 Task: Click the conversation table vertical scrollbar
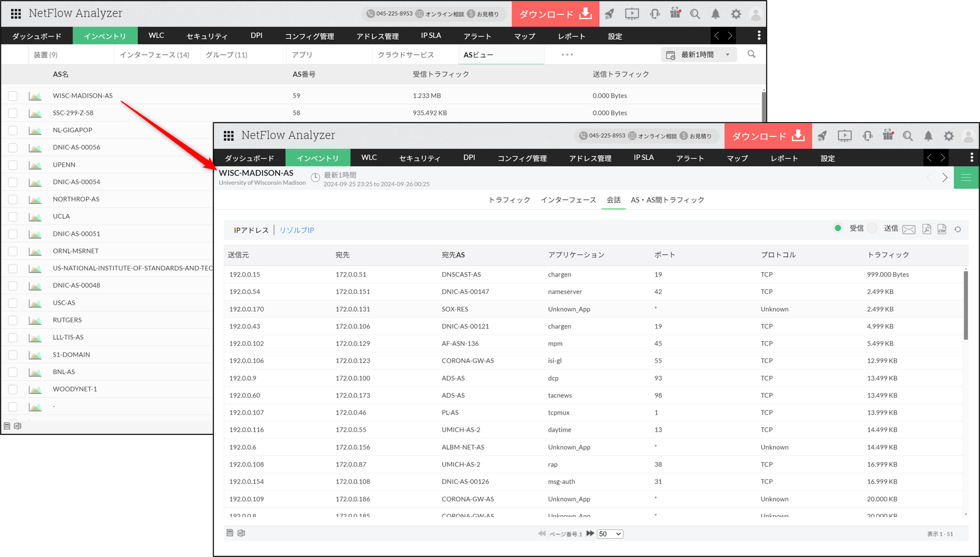(x=965, y=306)
